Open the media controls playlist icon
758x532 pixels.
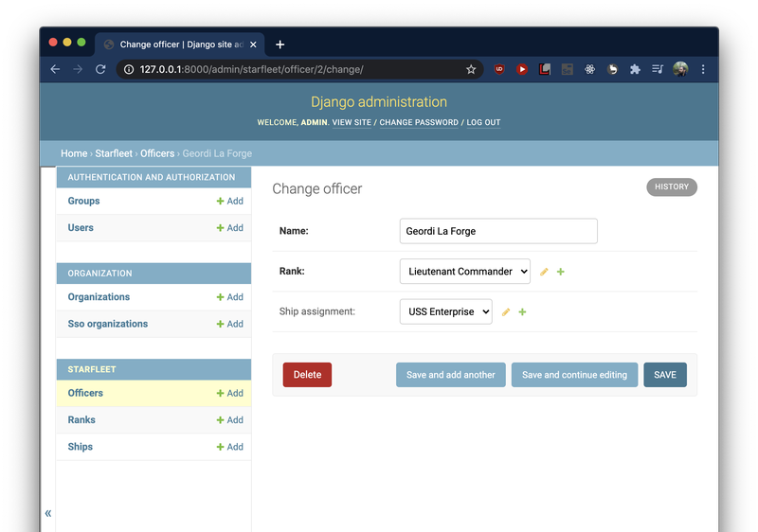pyautogui.click(x=658, y=69)
